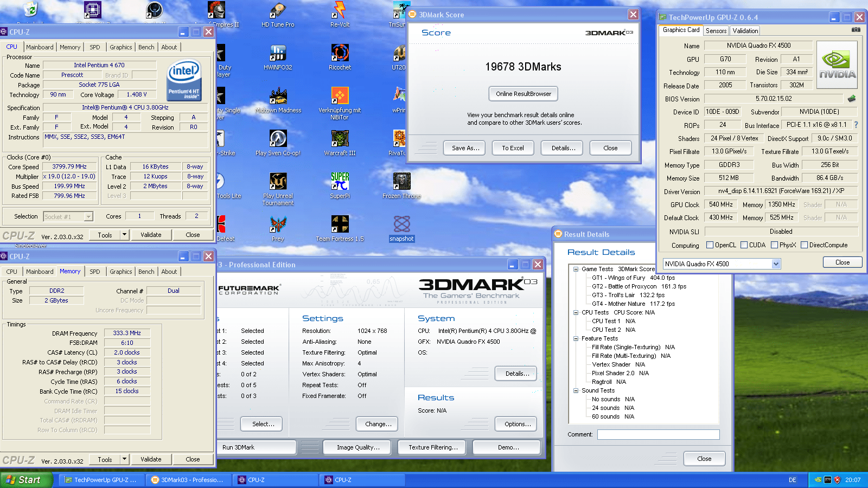Click the Comment field in Result Details
The width and height of the screenshot is (868, 488).
658,434
